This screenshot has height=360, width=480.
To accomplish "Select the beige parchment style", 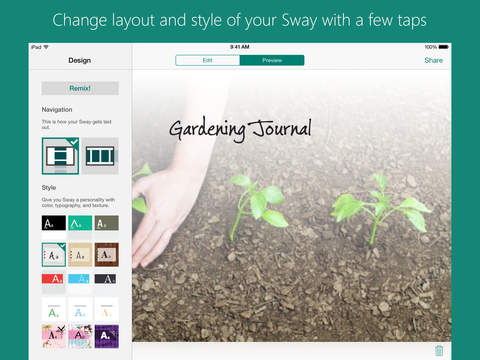I will (x=80, y=255).
